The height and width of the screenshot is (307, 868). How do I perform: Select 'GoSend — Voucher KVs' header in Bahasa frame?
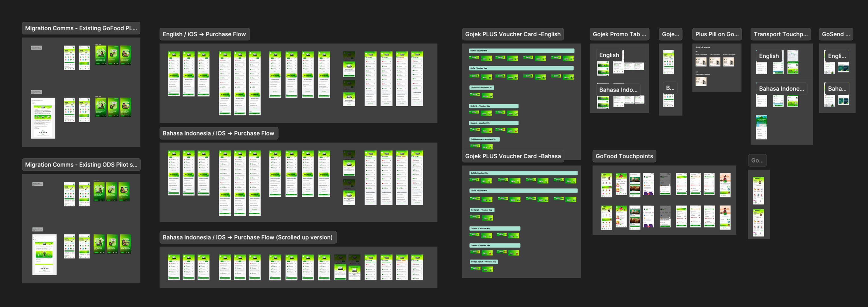click(495, 229)
